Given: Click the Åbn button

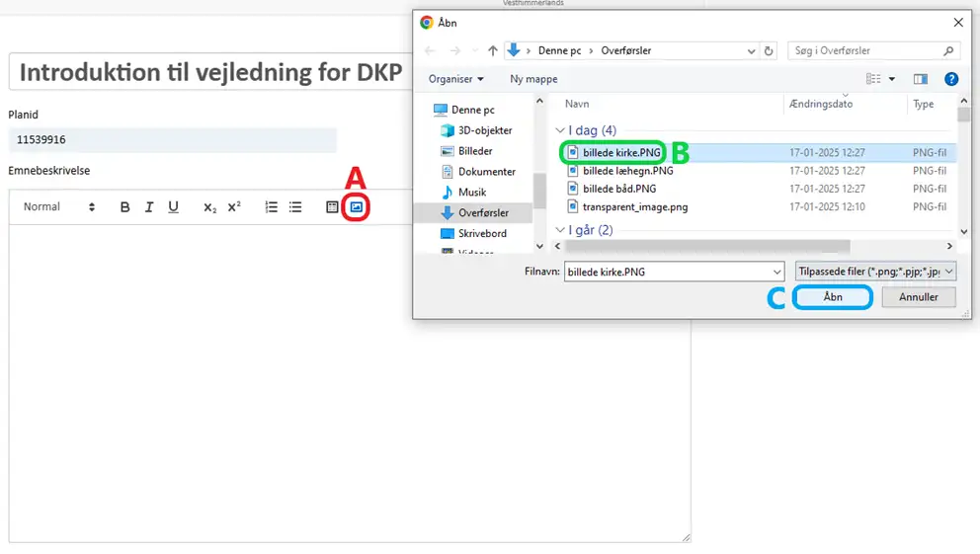Looking at the screenshot, I should pyautogui.click(x=833, y=297).
